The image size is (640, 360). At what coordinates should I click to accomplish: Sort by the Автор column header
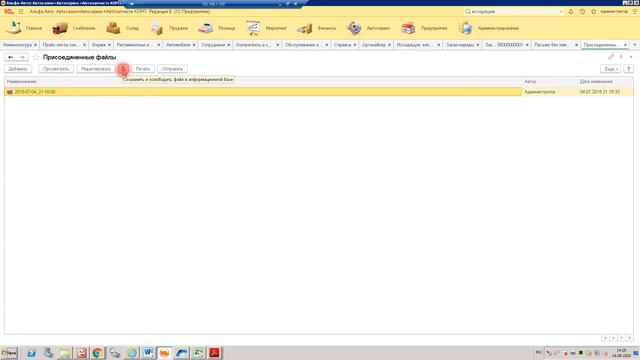pos(550,82)
